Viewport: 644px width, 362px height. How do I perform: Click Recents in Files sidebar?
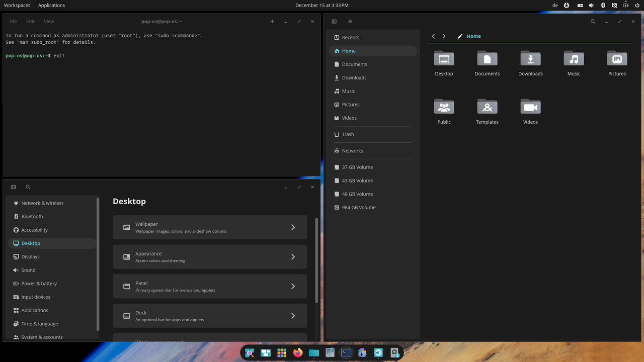click(x=373, y=37)
